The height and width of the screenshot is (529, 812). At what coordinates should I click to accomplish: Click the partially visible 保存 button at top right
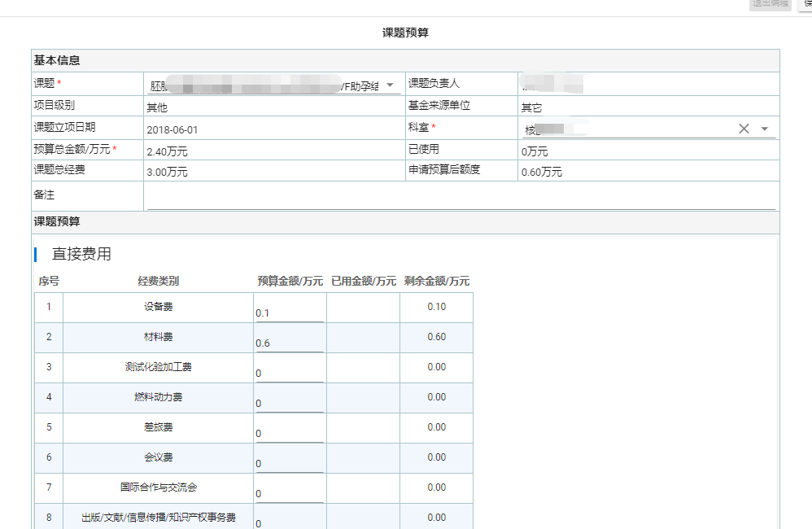point(805,4)
